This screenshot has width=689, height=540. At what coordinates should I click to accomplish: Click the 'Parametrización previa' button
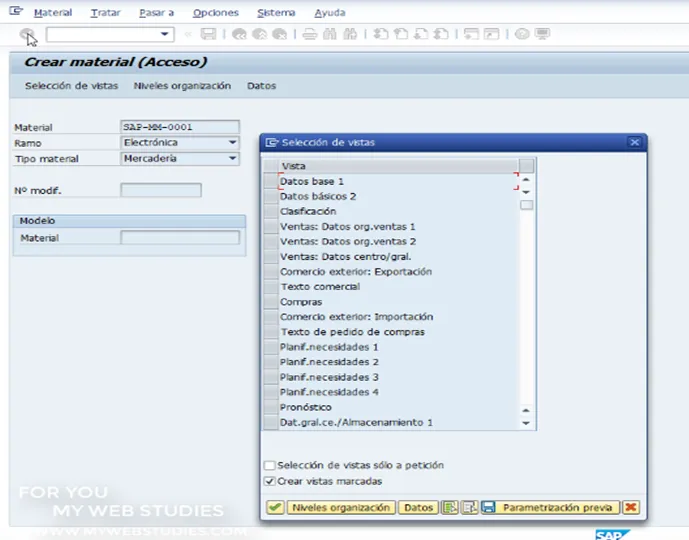click(550, 507)
